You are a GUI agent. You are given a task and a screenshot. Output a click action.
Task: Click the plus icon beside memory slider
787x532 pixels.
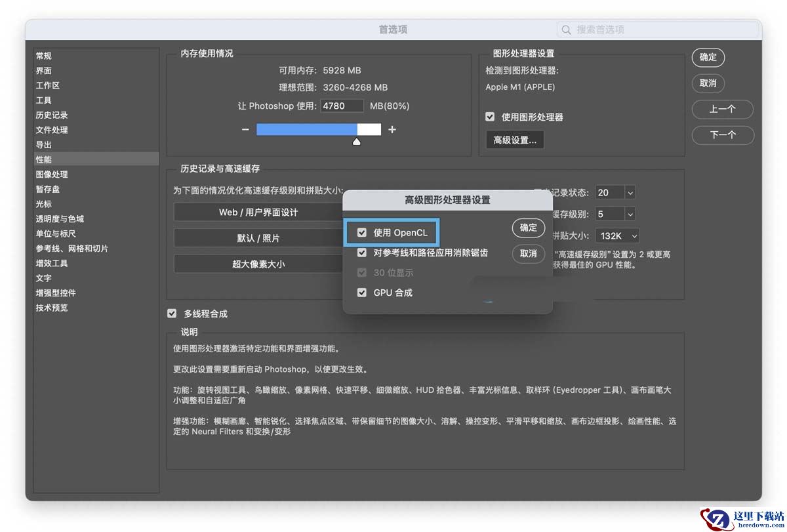392,130
